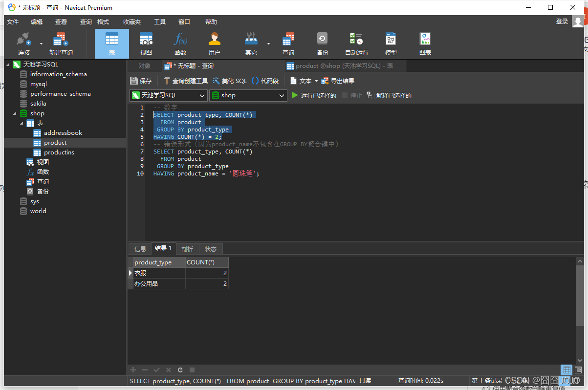Select the performance_schema database
The width and height of the screenshot is (588, 390).
(60, 94)
